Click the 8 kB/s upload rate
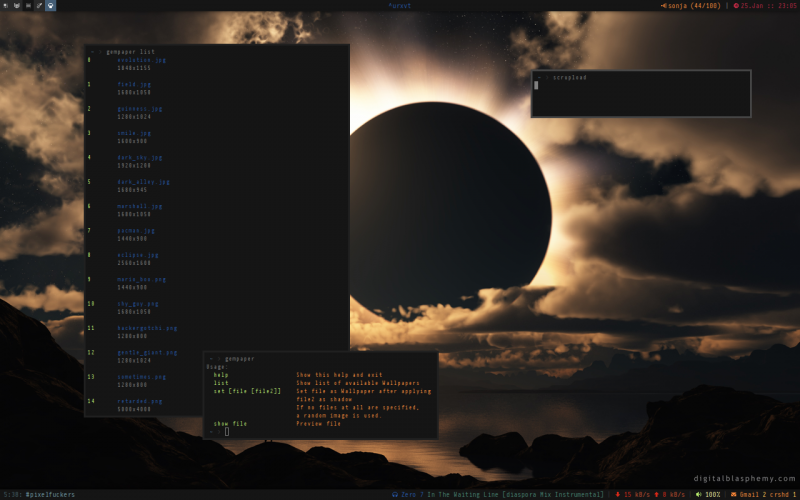800x500 pixels. [673, 494]
